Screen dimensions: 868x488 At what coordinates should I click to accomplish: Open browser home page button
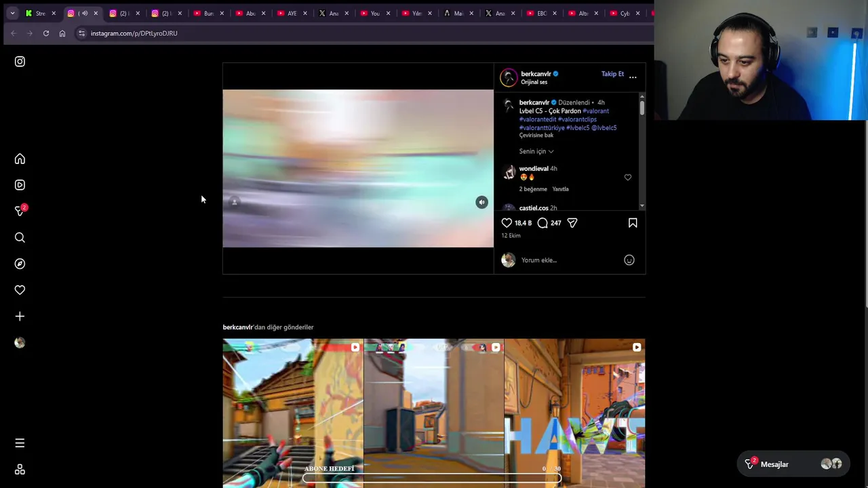tap(62, 33)
